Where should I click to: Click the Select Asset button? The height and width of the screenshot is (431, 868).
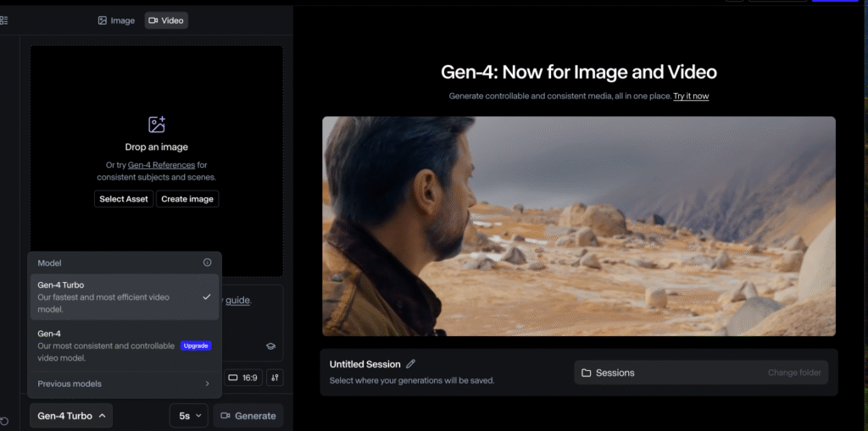124,199
